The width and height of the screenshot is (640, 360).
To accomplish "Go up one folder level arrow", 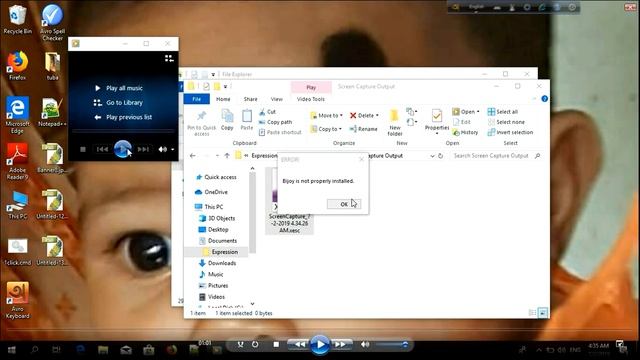I will pos(227,156).
